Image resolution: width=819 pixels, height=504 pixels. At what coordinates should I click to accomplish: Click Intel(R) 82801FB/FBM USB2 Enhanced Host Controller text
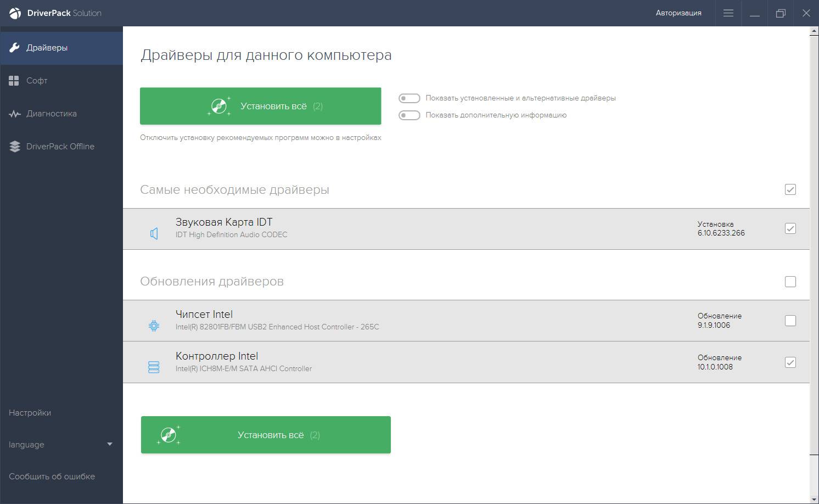tap(277, 327)
